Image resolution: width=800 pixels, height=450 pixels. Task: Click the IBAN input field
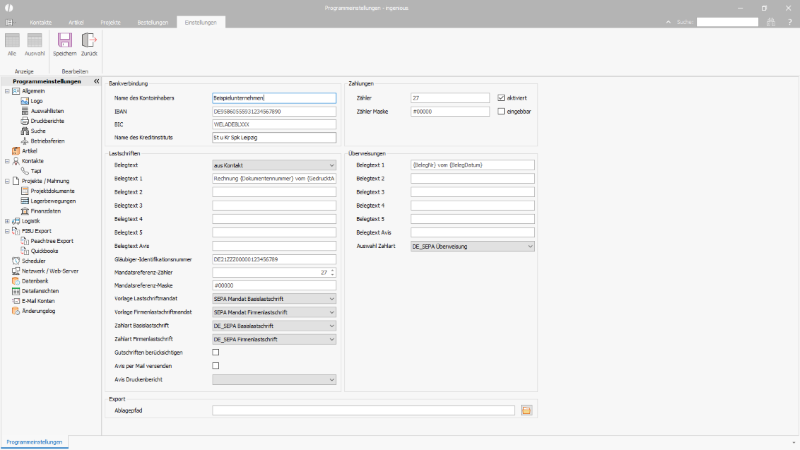tap(274, 111)
